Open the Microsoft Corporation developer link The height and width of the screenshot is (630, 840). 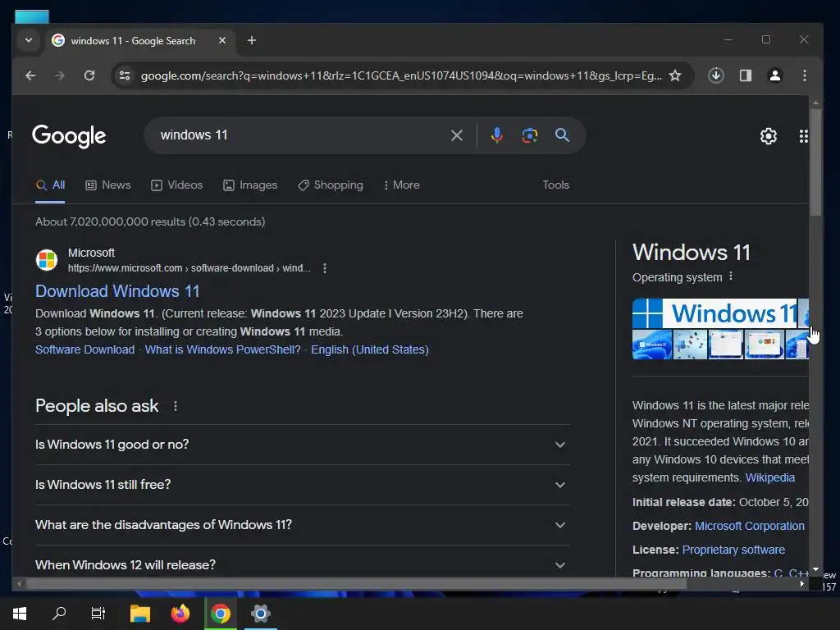pyautogui.click(x=750, y=526)
